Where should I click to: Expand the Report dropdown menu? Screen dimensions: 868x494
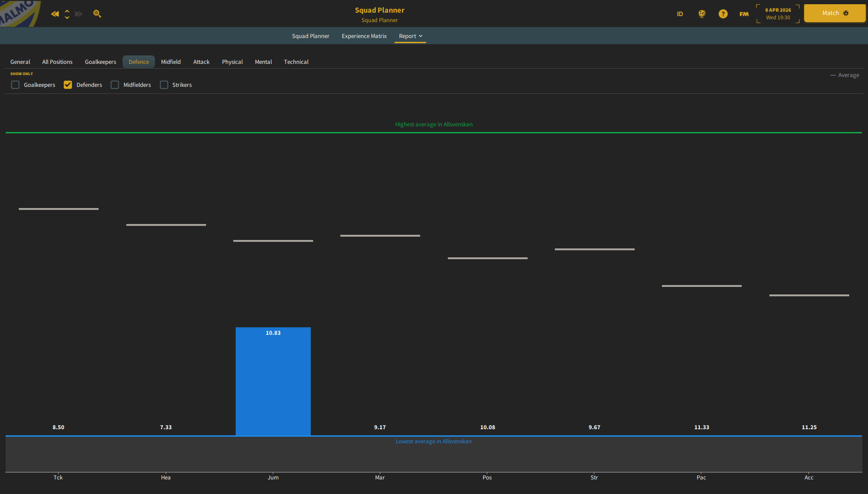coord(410,36)
